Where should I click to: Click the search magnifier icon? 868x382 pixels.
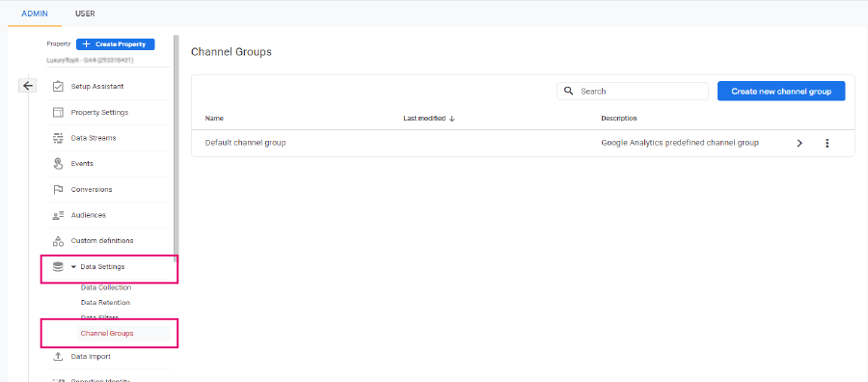tap(568, 91)
